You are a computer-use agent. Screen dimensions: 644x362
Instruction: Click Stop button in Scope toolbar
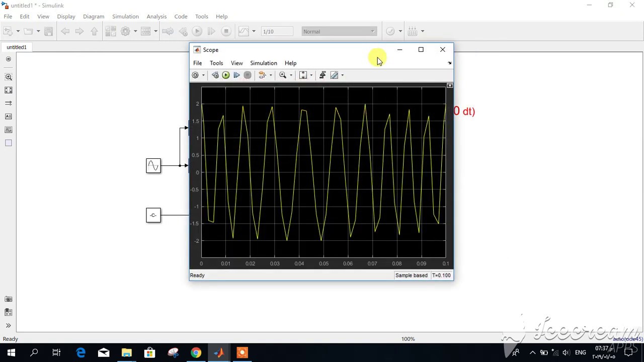[x=248, y=75]
